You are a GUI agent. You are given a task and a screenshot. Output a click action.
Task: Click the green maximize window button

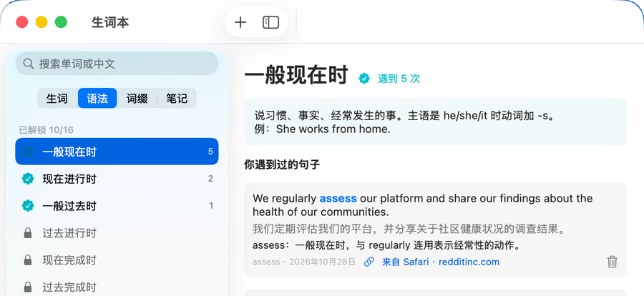62,21
